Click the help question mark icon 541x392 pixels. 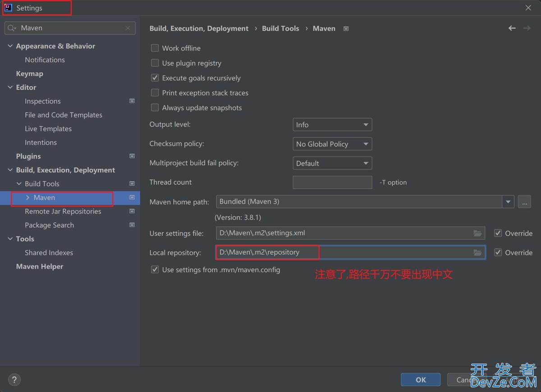pyautogui.click(x=14, y=380)
